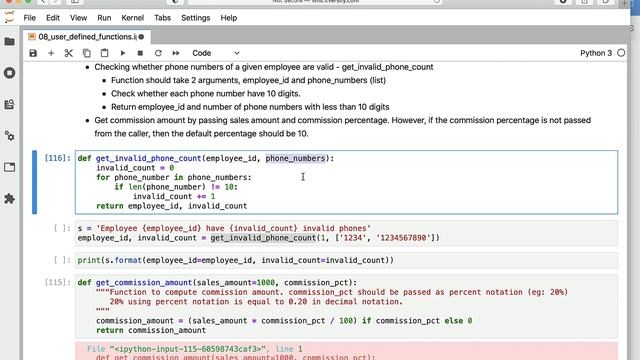
Task: Collapse cell 116 via blue bar
Action: 35,182
